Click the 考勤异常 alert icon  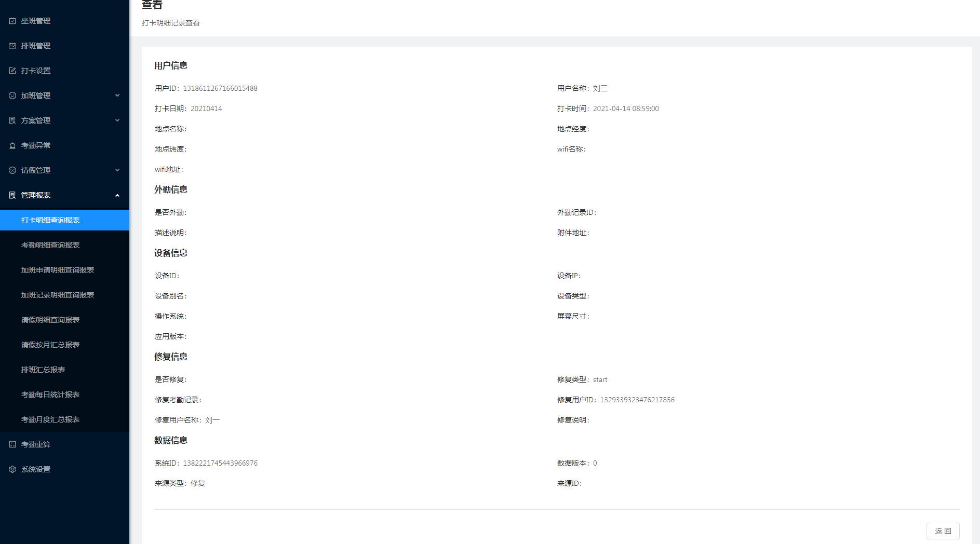point(12,145)
